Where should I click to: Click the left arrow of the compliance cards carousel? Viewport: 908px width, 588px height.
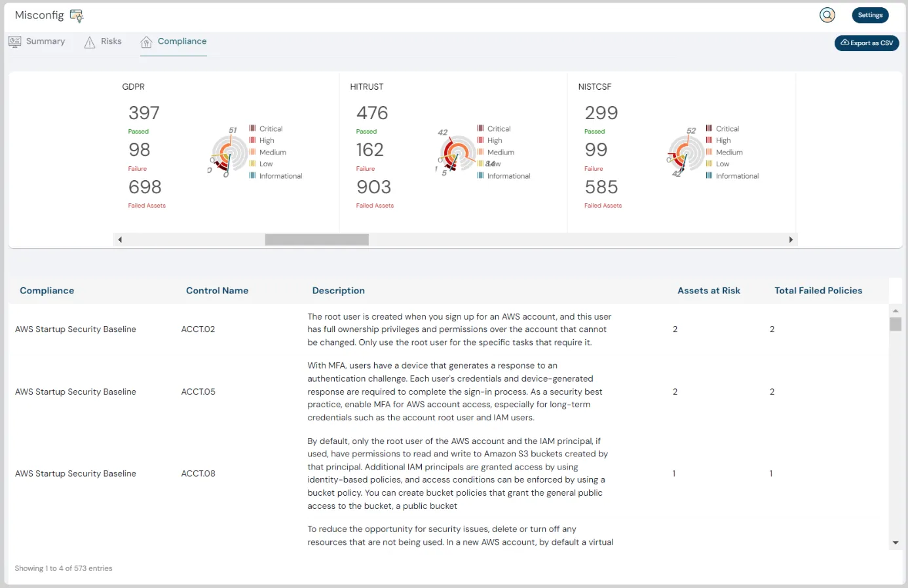coord(120,240)
